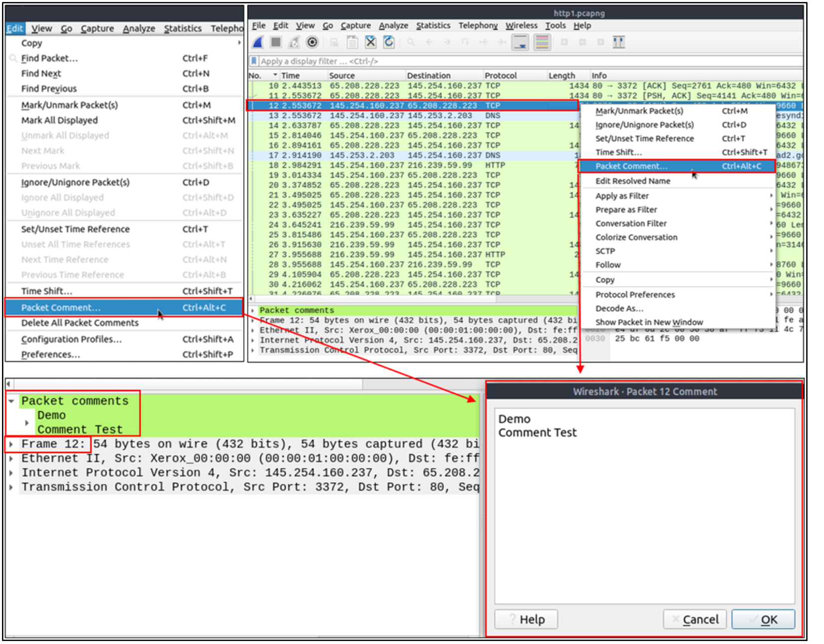
Task: Click the find packet magnifier icon
Action: pos(411,42)
